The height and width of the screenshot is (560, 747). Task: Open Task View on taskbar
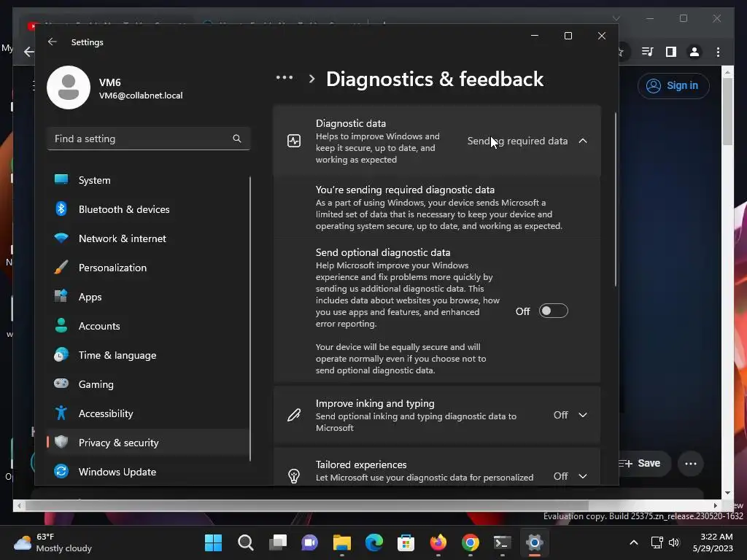(278, 542)
